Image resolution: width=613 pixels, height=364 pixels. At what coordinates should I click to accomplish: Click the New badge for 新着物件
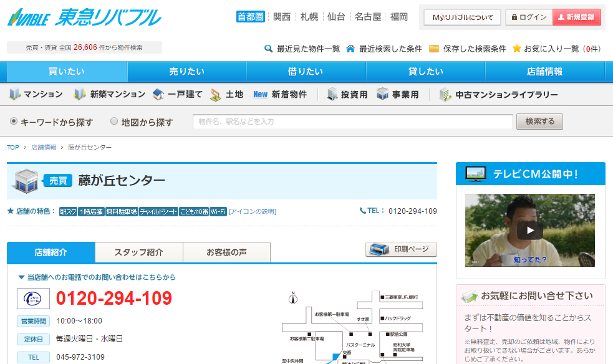pyautogui.click(x=261, y=95)
